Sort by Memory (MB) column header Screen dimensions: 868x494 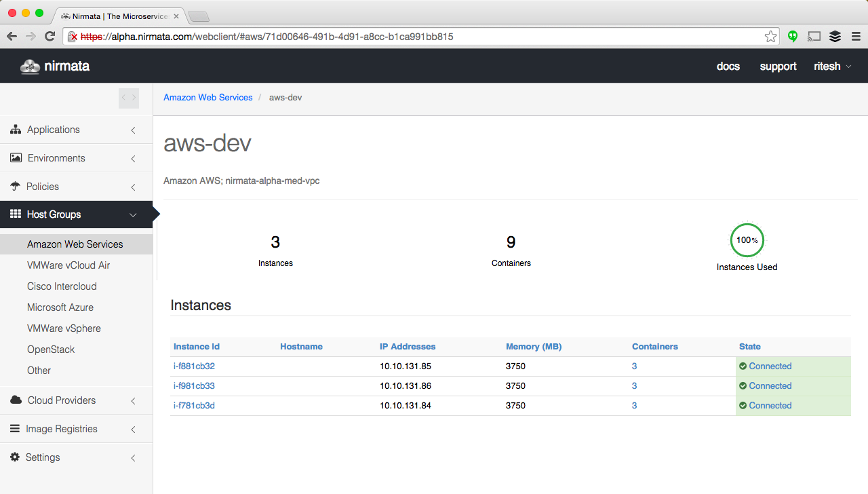[534, 347]
